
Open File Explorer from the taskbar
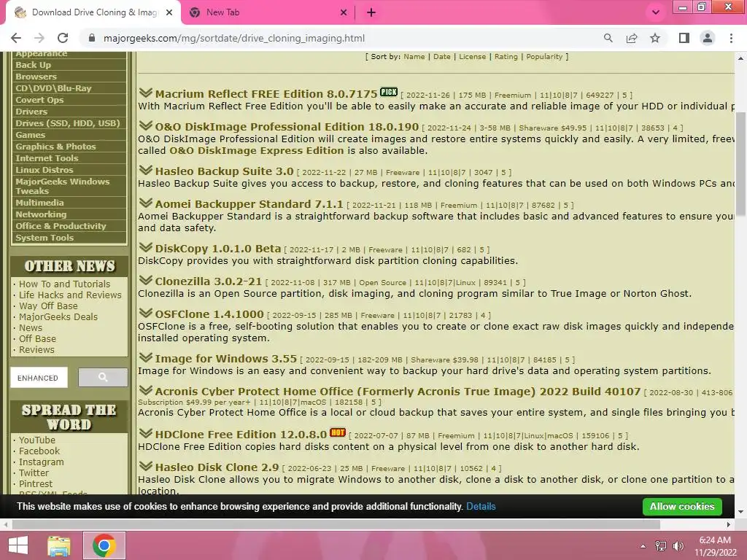[59, 545]
